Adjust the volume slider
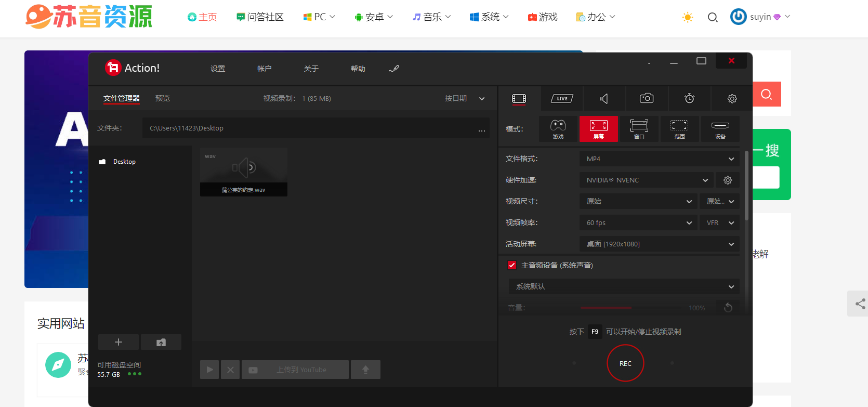 click(631, 308)
